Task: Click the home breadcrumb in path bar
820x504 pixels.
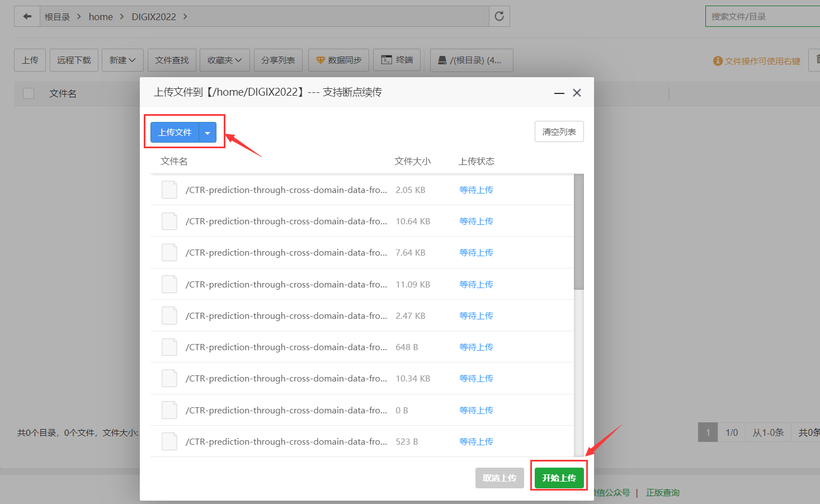Action: pyautogui.click(x=101, y=17)
